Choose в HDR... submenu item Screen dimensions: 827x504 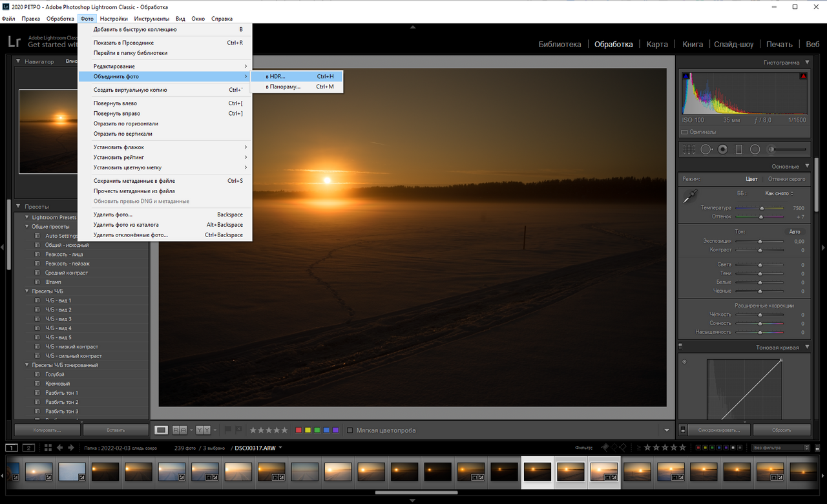[x=297, y=76]
